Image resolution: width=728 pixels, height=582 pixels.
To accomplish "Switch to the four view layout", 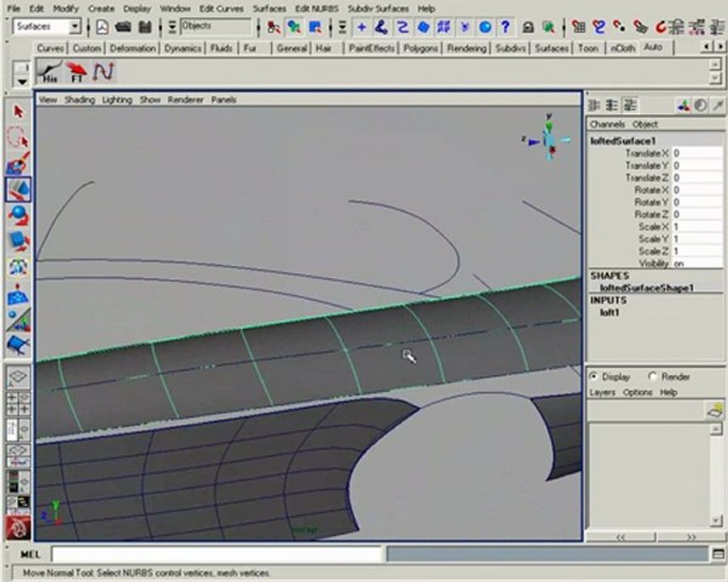I will (x=18, y=403).
